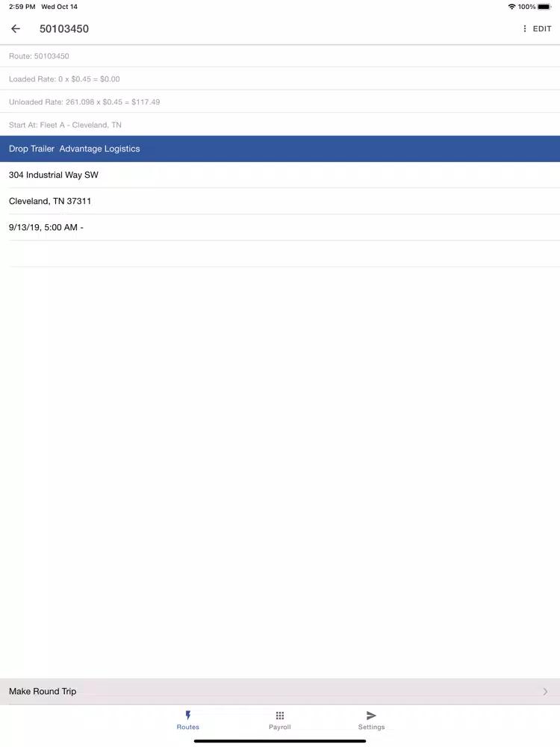Open the Routes tab

click(187, 720)
